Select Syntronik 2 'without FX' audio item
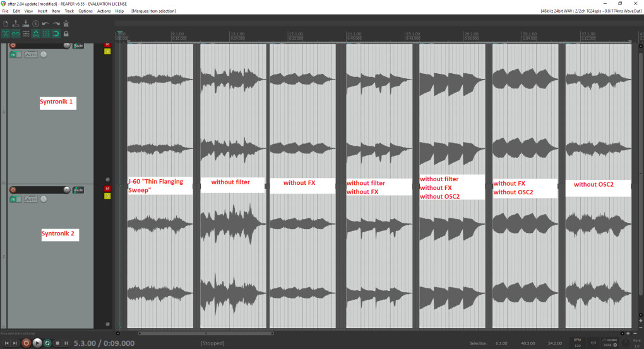 pyautogui.click(x=302, y=257)
